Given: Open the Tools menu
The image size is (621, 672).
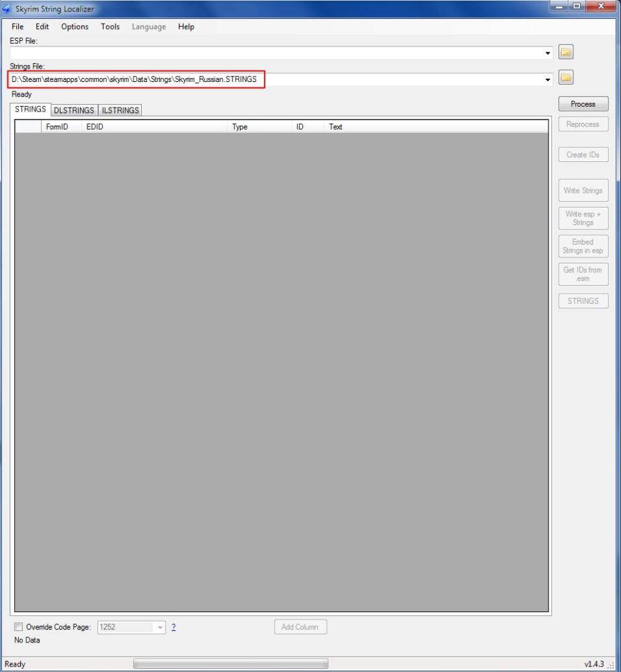Looking at the screenshot, I should [x=110, y=27].
